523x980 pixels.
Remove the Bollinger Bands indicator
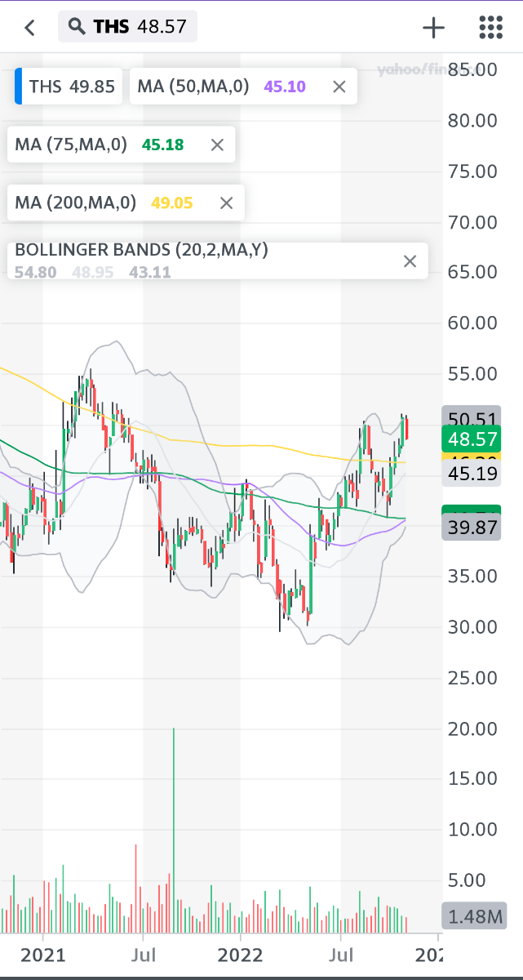[410, 261]
